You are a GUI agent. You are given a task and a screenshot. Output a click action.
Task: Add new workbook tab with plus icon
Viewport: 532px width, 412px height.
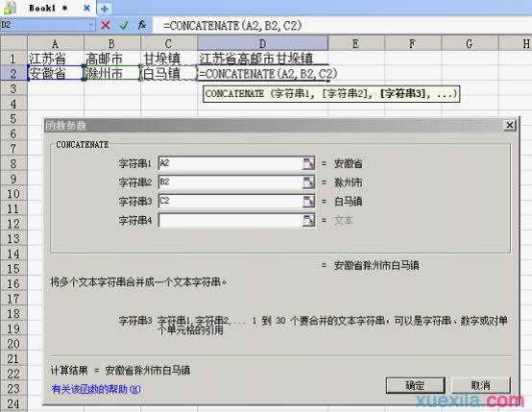click(105, 9)
